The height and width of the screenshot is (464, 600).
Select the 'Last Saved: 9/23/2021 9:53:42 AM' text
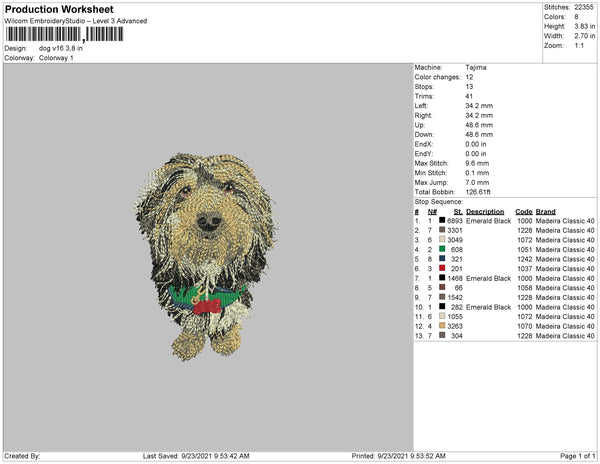click(x=196, y=456)
